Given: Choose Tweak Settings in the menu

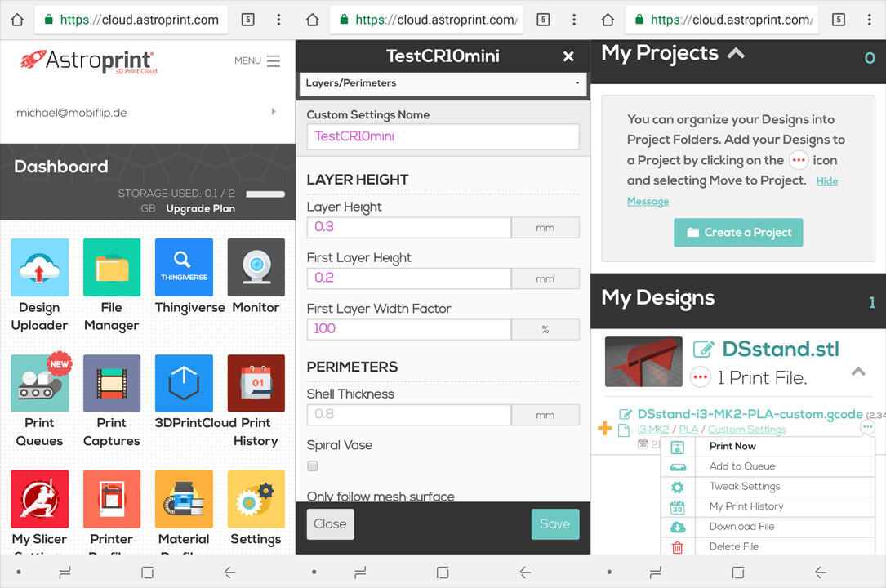Looking at the screenshot, I should click(744, 487).
